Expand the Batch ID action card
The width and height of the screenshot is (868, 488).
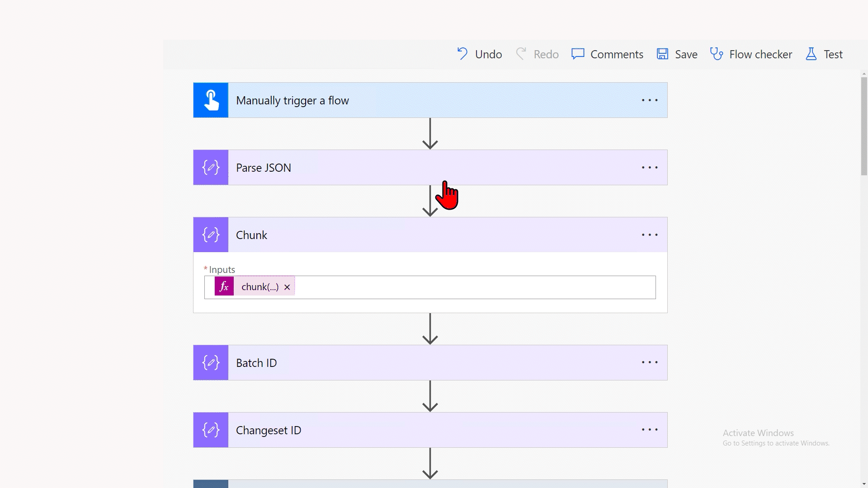pos(430,362)
